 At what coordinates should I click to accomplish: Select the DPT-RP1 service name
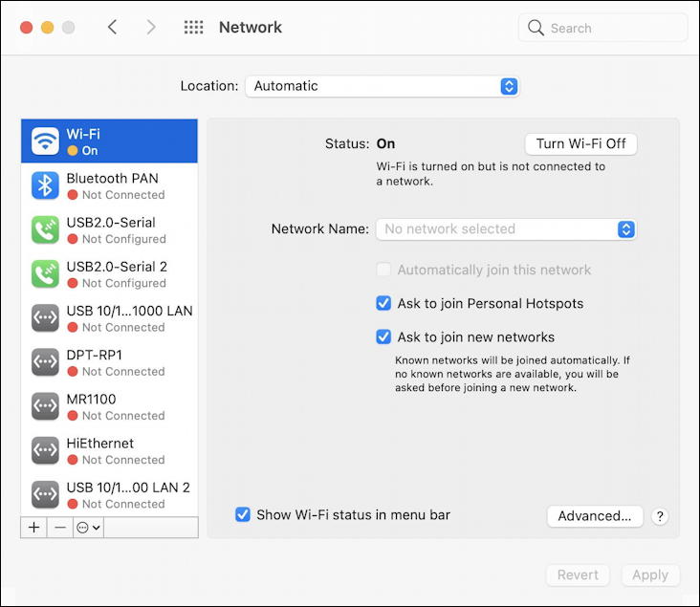pos(95,355)
